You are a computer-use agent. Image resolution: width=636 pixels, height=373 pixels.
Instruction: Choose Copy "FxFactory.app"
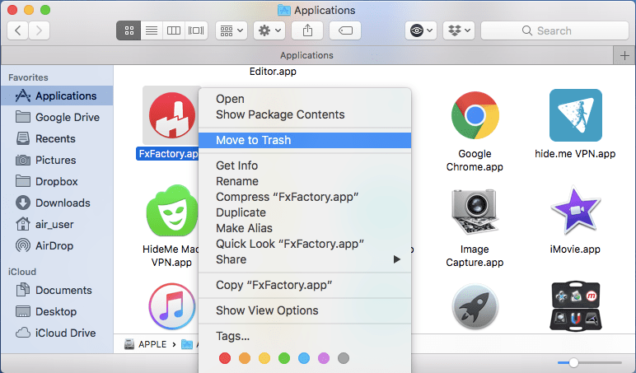(x=305, y=285)
